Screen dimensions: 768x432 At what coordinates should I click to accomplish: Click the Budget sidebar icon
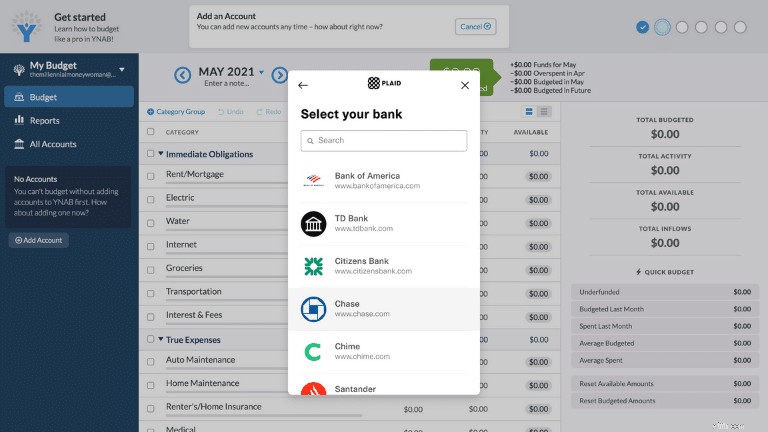pyautogui.click(x=19, y=97)
